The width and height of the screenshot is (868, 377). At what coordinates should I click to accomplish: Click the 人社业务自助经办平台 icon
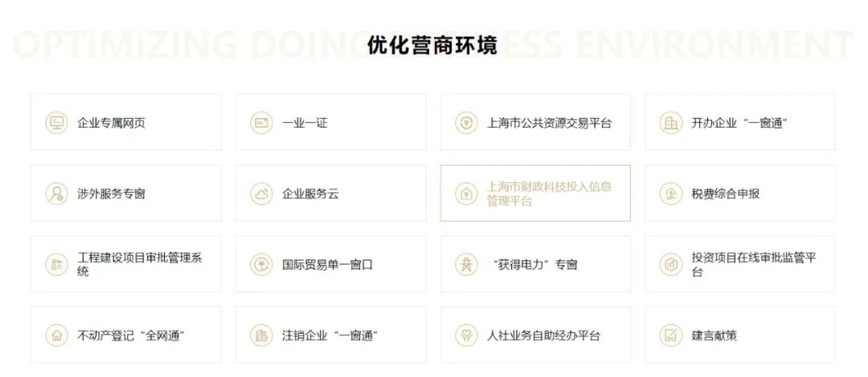pyautogui.click(x=466, y=335)
